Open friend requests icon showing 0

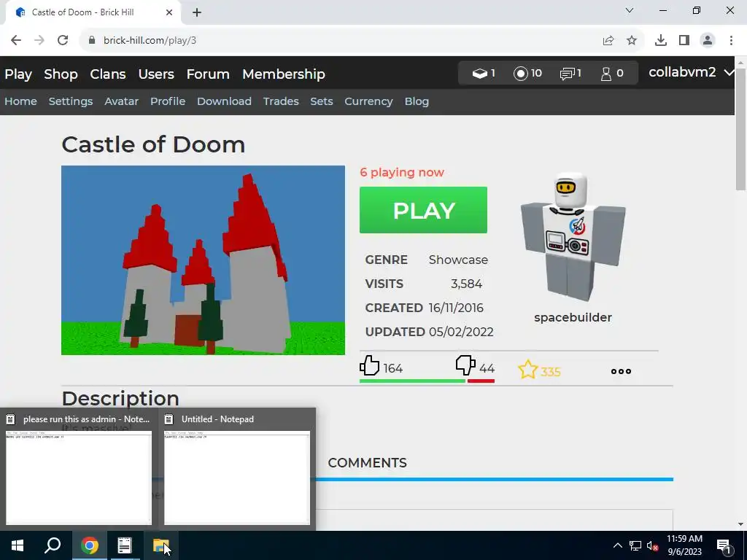pyautogui.click(x=606, y=74)
